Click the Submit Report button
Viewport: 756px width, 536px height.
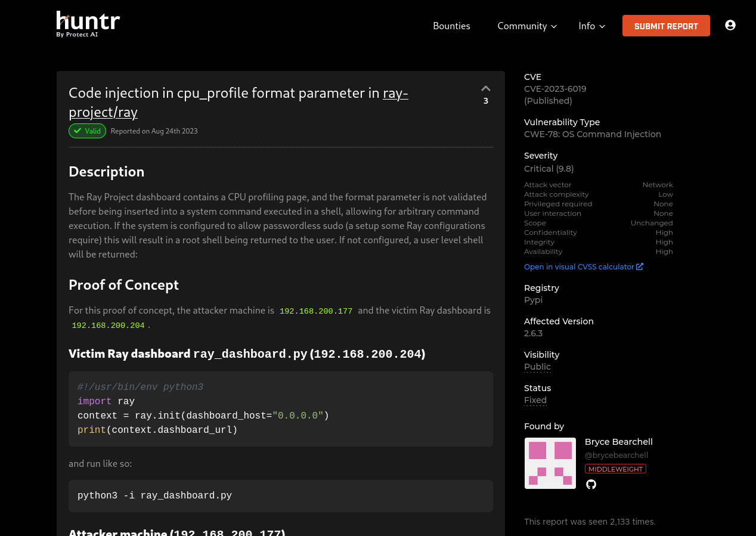tap(666, 26)
